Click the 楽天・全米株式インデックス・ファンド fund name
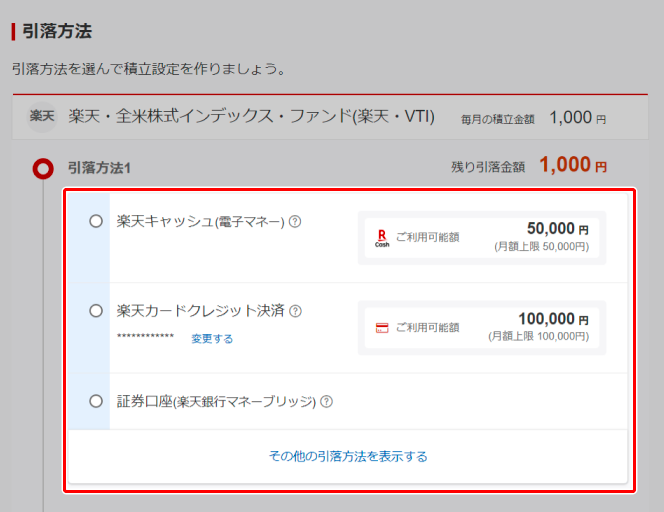Image resolution: width=664 pixels, height=512 pixels. pyautogui.click(x=251, y=116)
